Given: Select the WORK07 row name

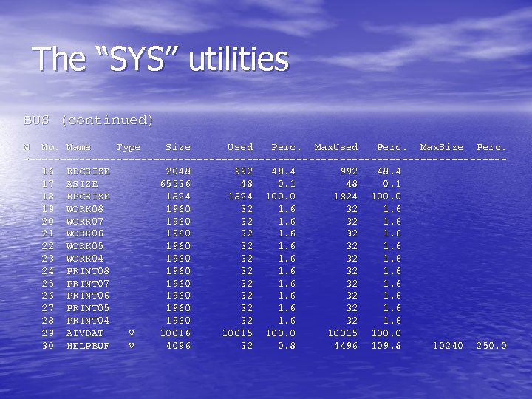Looking at the screenshot, I should 85,222.
